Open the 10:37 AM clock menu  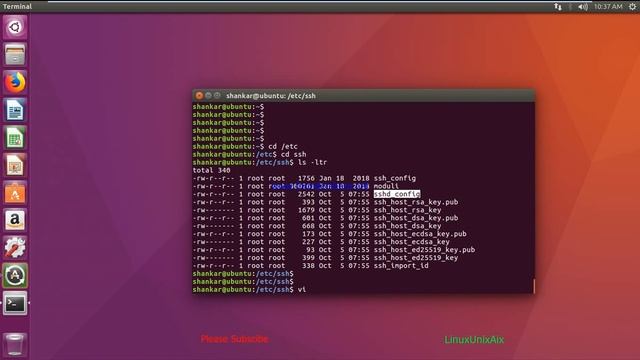click(x=608, y=7)
